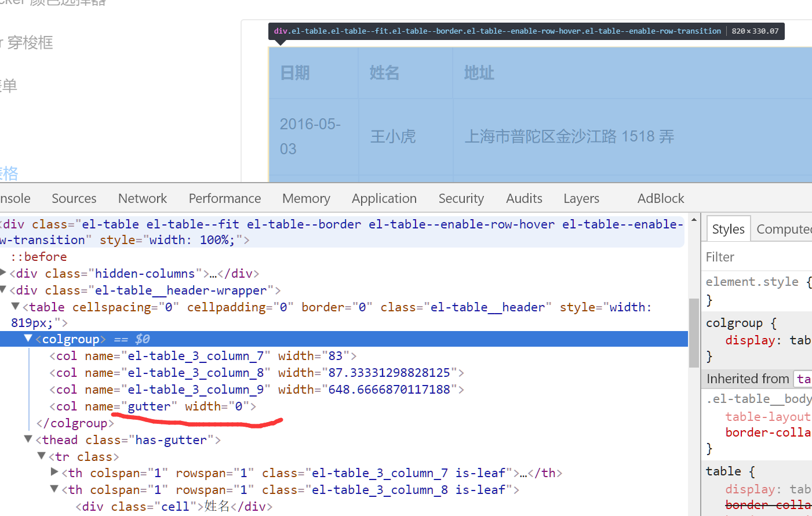Open the Application tab
This screenshot has height=516, width=812.
(x=384, y=198)
